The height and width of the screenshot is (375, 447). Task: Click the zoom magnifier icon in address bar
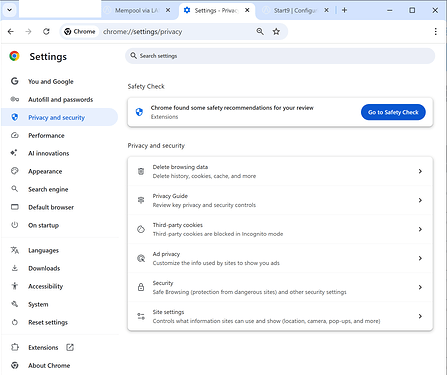pos(260,32)
